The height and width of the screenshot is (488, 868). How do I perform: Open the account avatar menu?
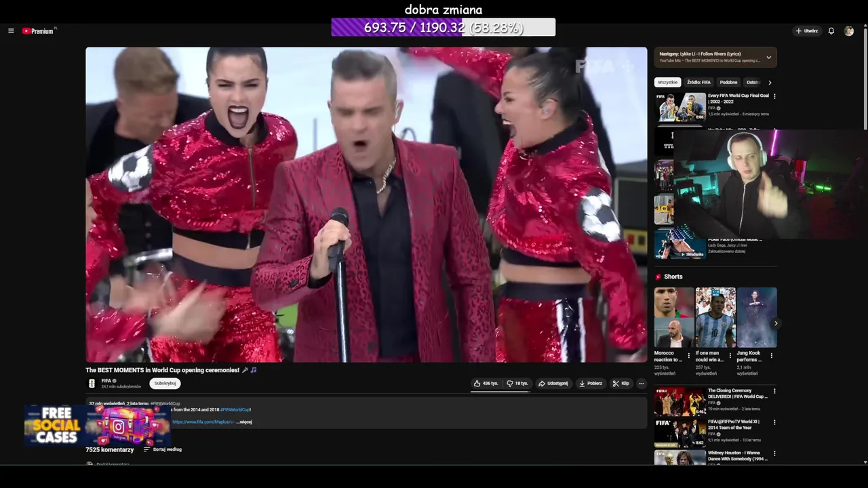pos(849,31)
